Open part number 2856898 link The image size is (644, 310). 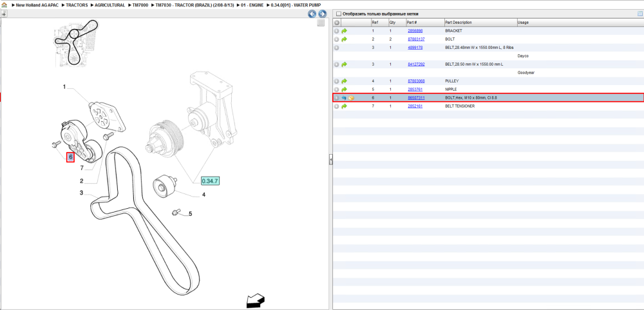(x=415, y=31)
